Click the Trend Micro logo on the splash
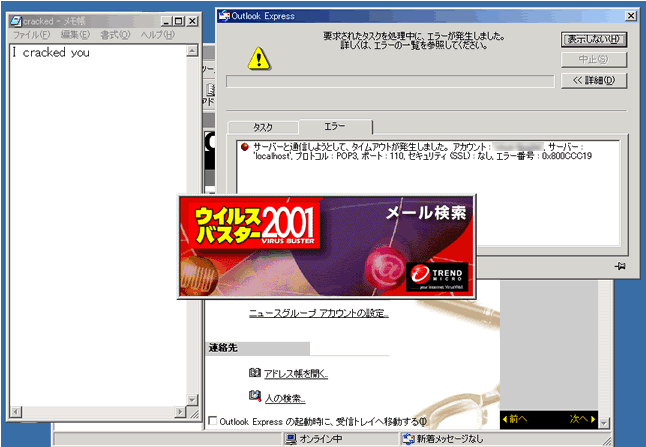 pos(437,276)
